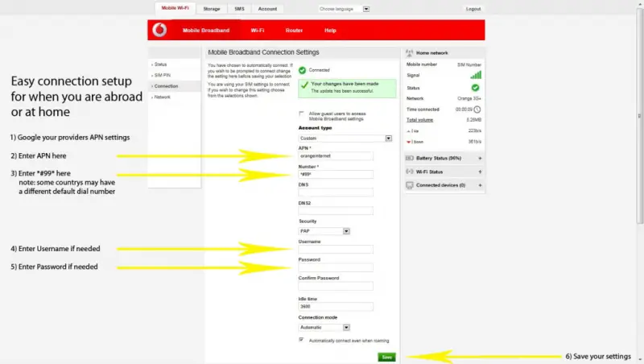Click the green status check icon in Home network

point(475,88)
